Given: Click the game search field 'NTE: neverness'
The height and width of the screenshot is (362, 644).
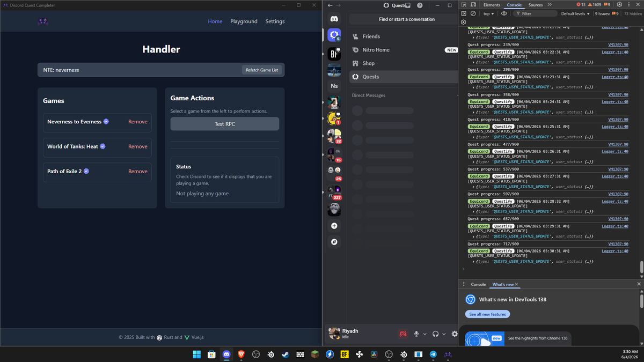Looking at the screenshot, I should coord(161,70).
